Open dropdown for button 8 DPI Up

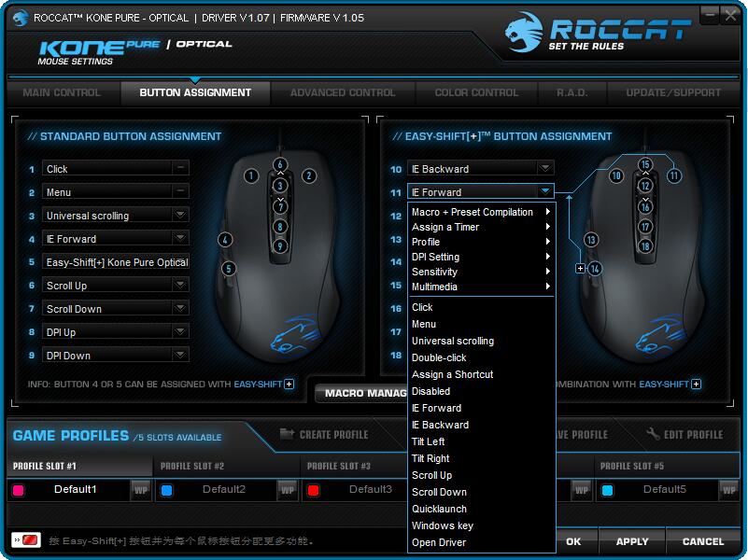pos(180,331)
